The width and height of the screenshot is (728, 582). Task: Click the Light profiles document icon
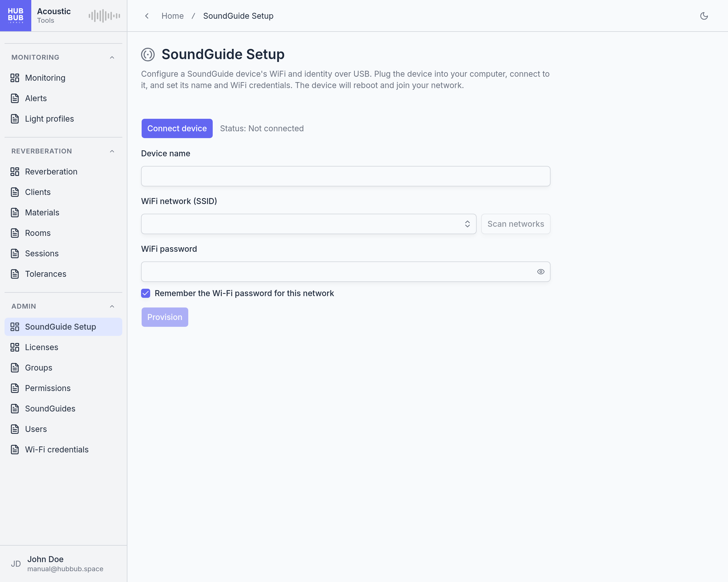click(x=15, y=119)
